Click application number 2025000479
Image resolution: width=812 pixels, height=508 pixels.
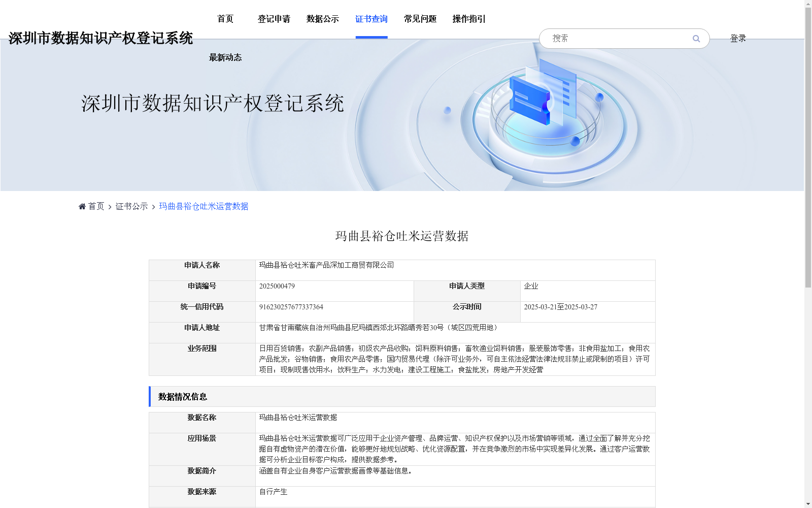click(277, 286)
